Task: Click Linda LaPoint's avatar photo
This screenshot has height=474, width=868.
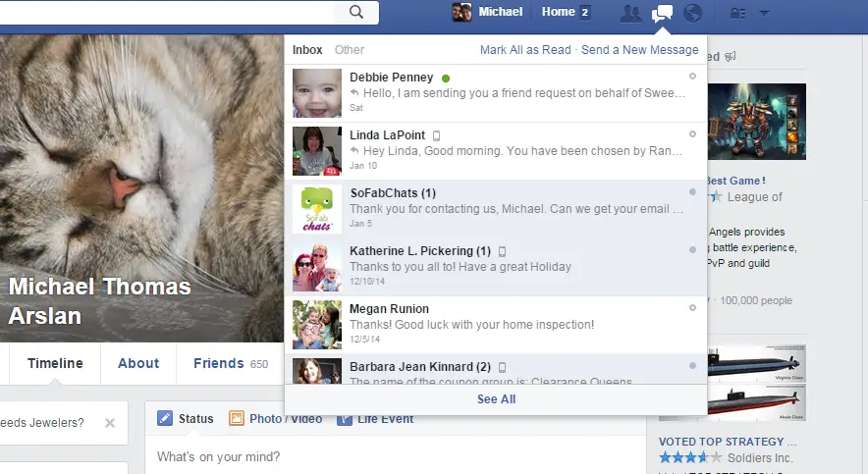Action: [316, 151]
